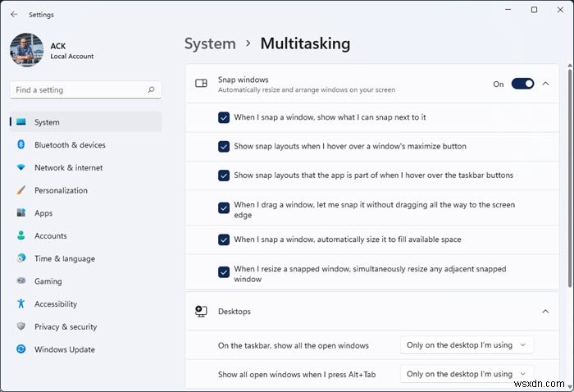Open Privacy & security settings
Viewport: 574px width, 392px height.
pos(66,326)
